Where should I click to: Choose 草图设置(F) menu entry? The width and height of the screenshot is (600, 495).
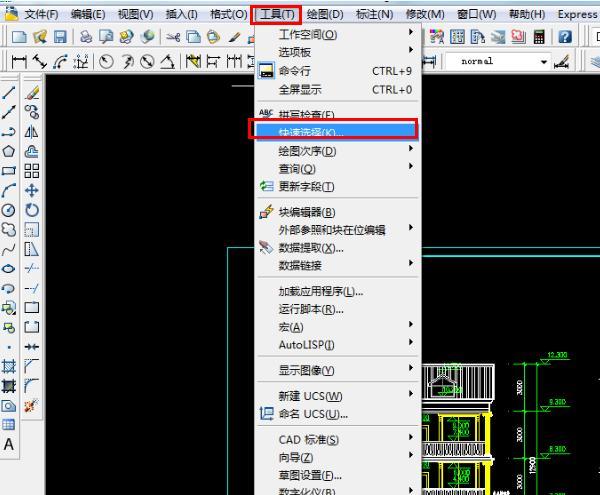point(337,475)
